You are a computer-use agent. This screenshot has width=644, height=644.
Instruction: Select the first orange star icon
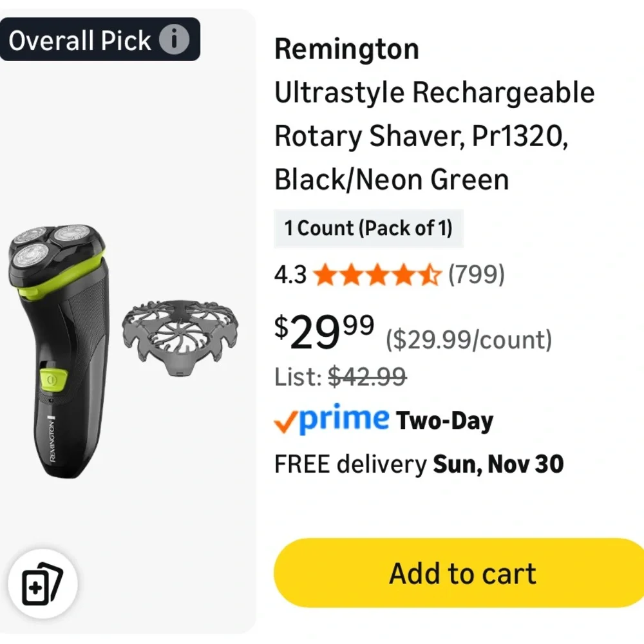[326, 274]
